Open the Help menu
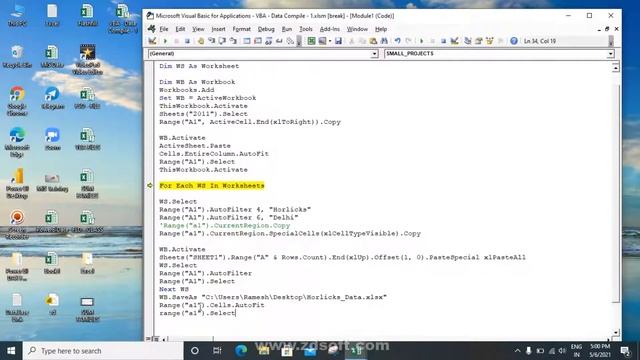The width and height of the screenshot is (640, 360). 381,29
